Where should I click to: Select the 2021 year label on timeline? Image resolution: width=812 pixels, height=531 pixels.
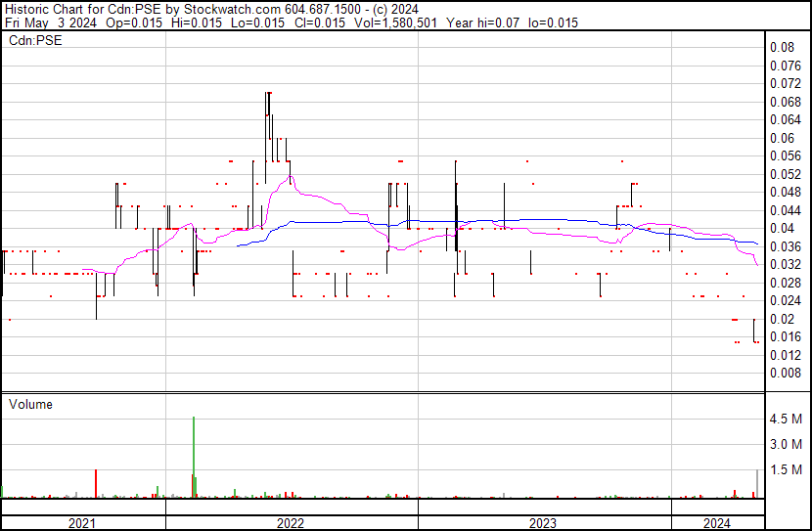pos(82,523)
